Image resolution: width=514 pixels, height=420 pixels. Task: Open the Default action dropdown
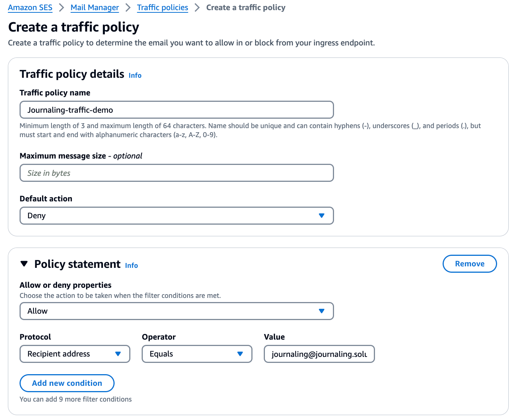tap(177, 216)
